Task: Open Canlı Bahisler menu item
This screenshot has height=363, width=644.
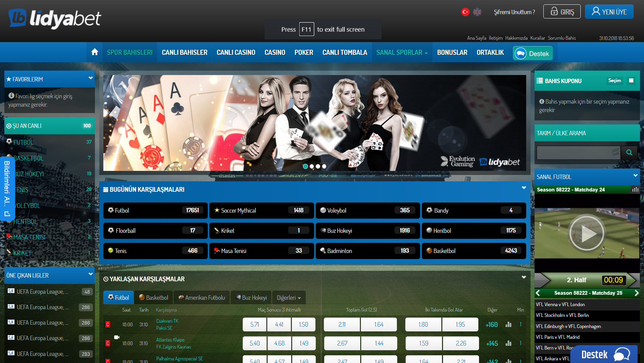Action: click(x=184, y=52)
